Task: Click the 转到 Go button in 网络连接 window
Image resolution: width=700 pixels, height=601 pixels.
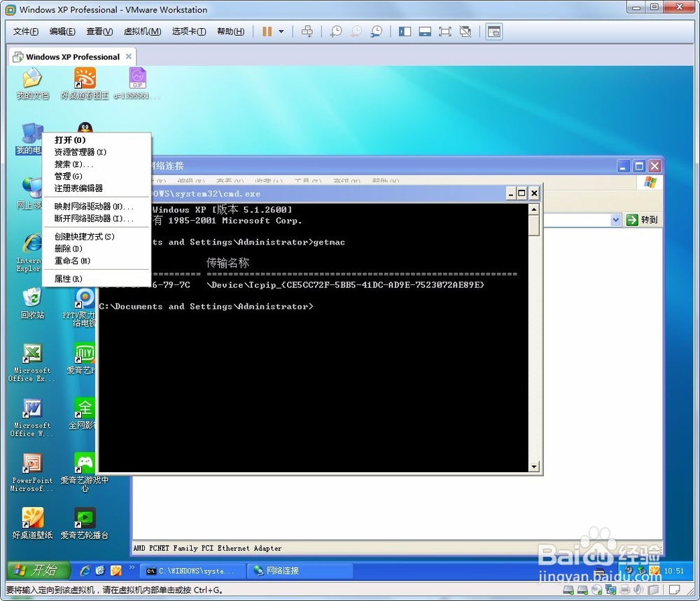Action: [642, 219]
